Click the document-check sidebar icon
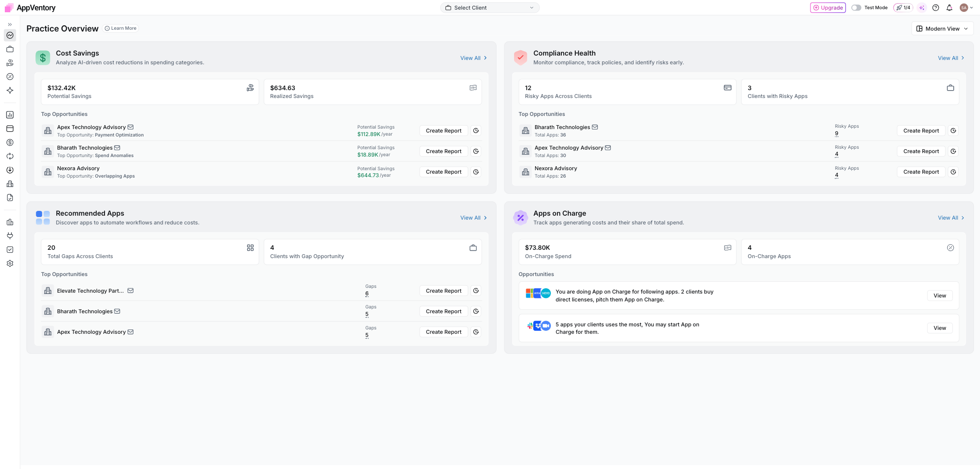This screenshot has width=980, height=469. click(x=10, y=198)
